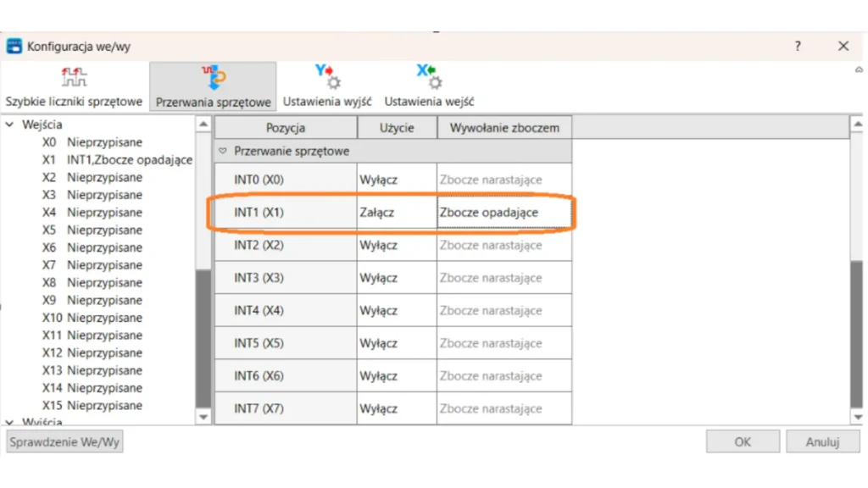Image resolution: width=868 pixels, height=488 pixels.
Task: Click the table scrollbar down arrow
Action: coord(858,417)
